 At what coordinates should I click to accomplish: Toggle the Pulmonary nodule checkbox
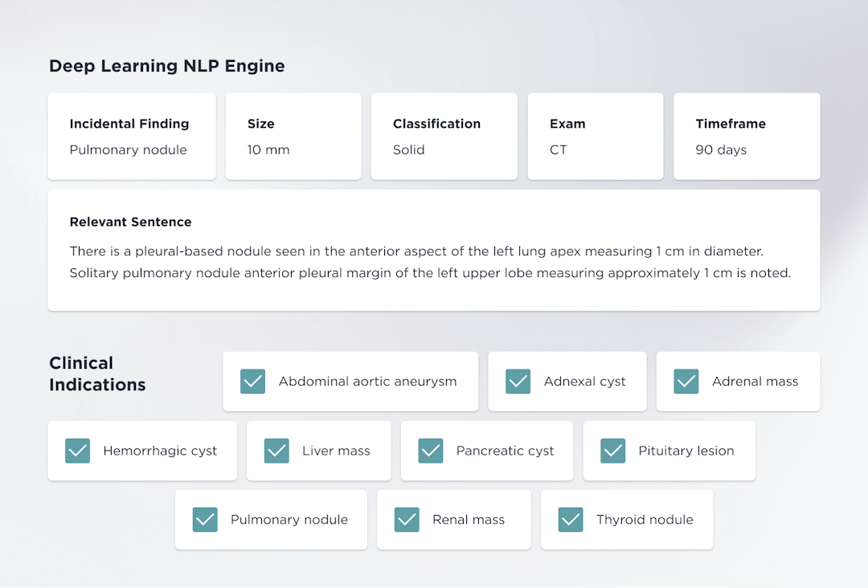205,520
